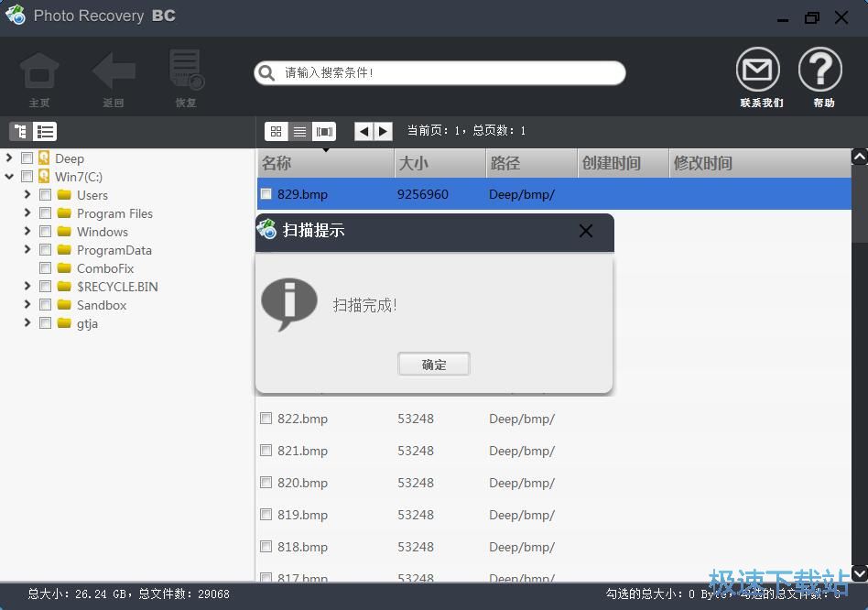Open the contact us (联系我们) mail icon

(x=758, y=70)
